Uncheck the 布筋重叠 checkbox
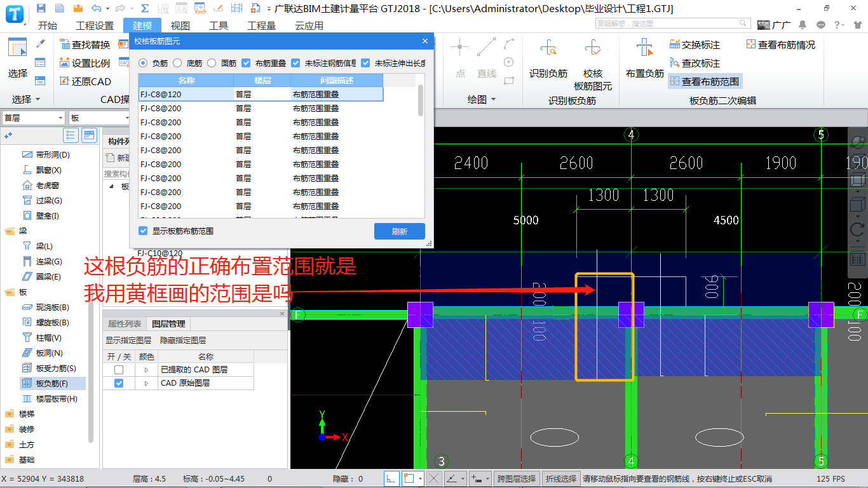This screenshot has width=868, height=488. [247, 63]
